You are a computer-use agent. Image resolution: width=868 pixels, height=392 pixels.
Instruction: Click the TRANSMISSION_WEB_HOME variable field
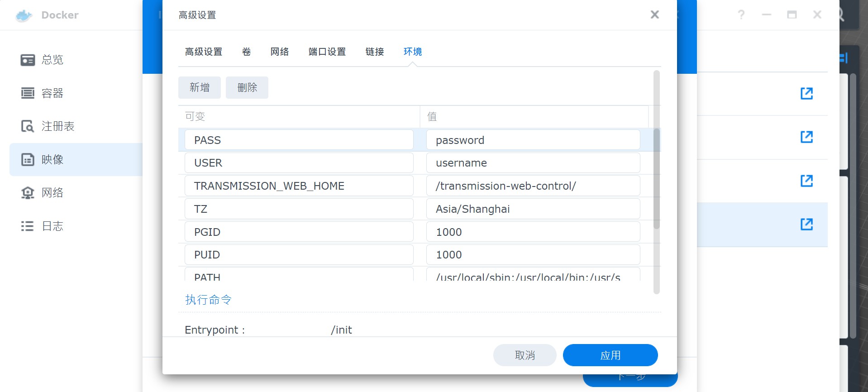[299, 186]
